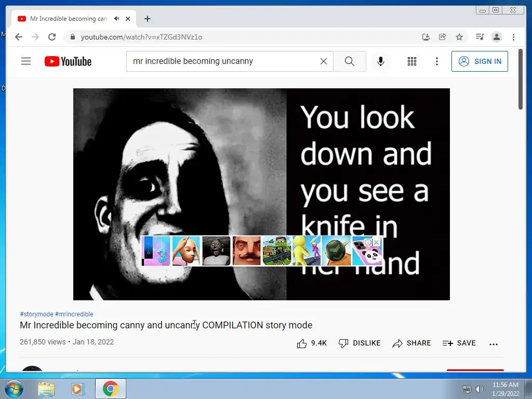Click the DISLIKE button

click(360, 343)
